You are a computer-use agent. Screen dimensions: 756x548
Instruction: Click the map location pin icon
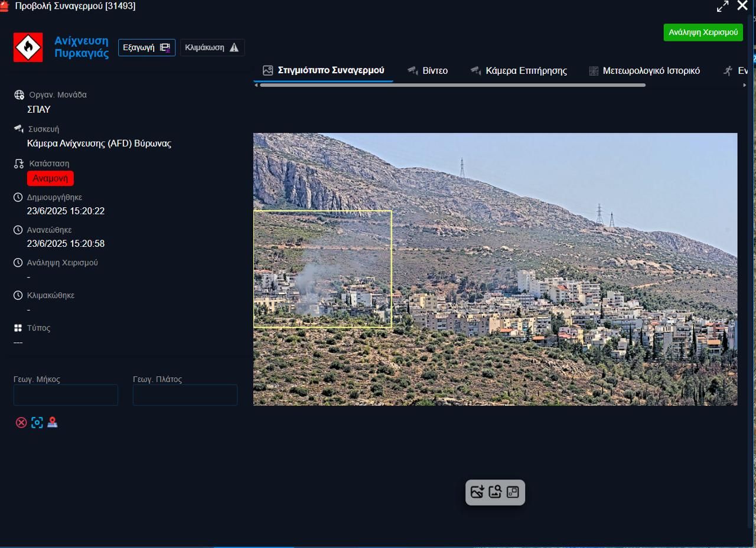point(53,423)
